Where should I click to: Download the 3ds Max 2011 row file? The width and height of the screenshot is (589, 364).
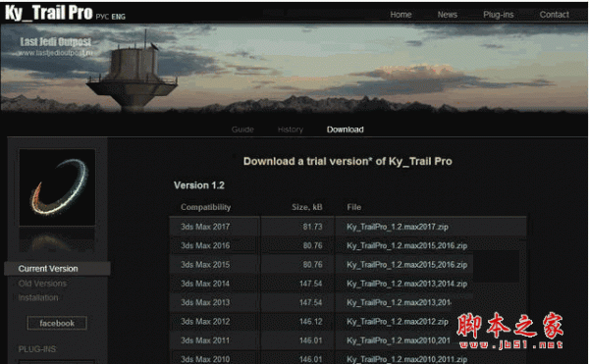point(399,340)
